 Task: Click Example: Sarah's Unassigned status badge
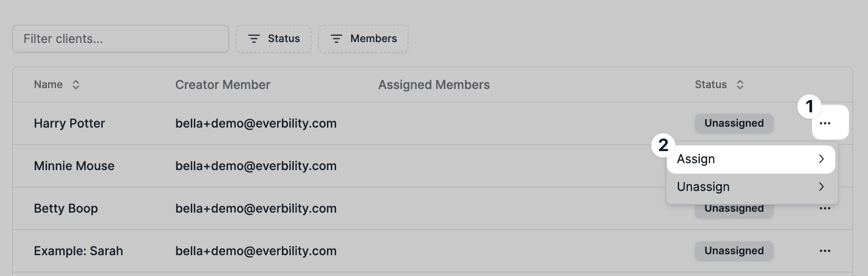coord(734,251)
